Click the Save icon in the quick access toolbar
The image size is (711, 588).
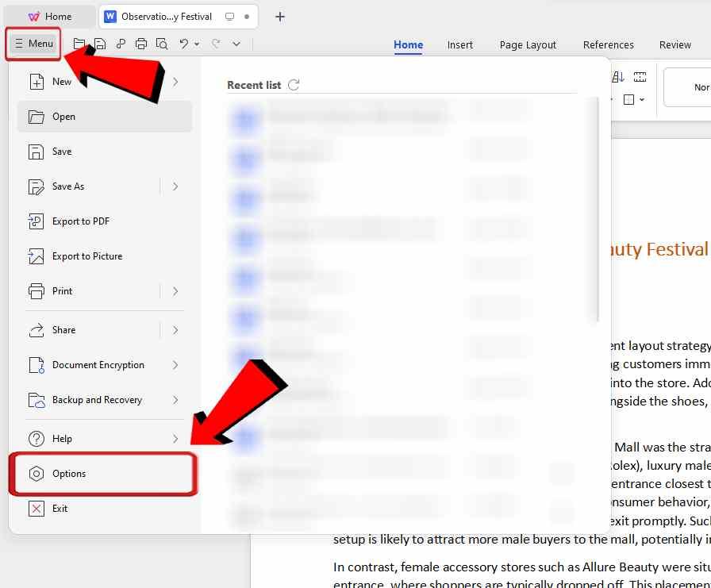point(100,44)
